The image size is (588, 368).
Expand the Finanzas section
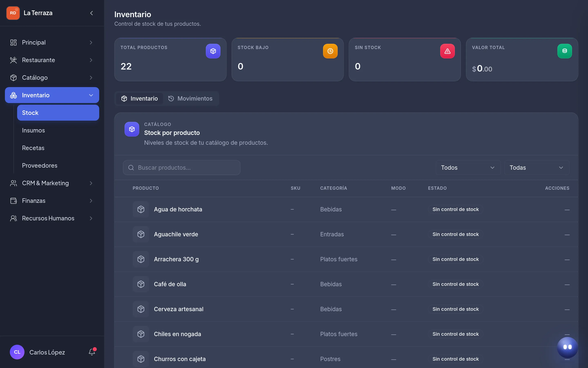[x=52, y=201]
